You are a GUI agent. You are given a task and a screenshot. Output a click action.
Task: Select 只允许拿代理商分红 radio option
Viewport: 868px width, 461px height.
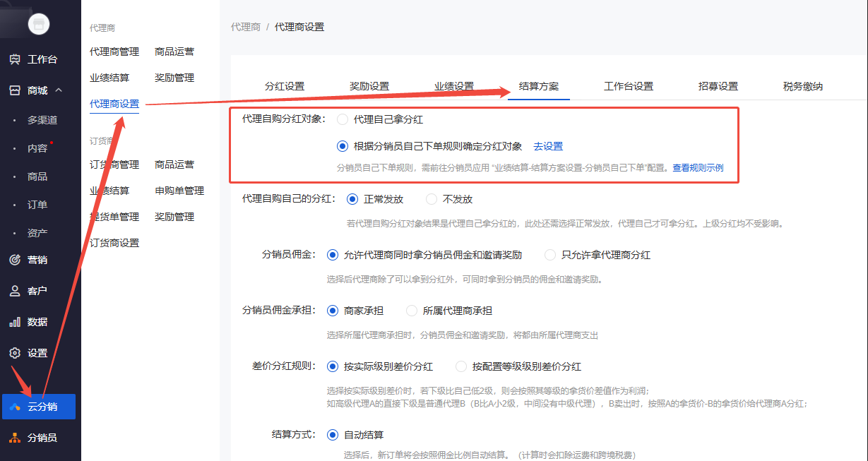tap(550, 255)
